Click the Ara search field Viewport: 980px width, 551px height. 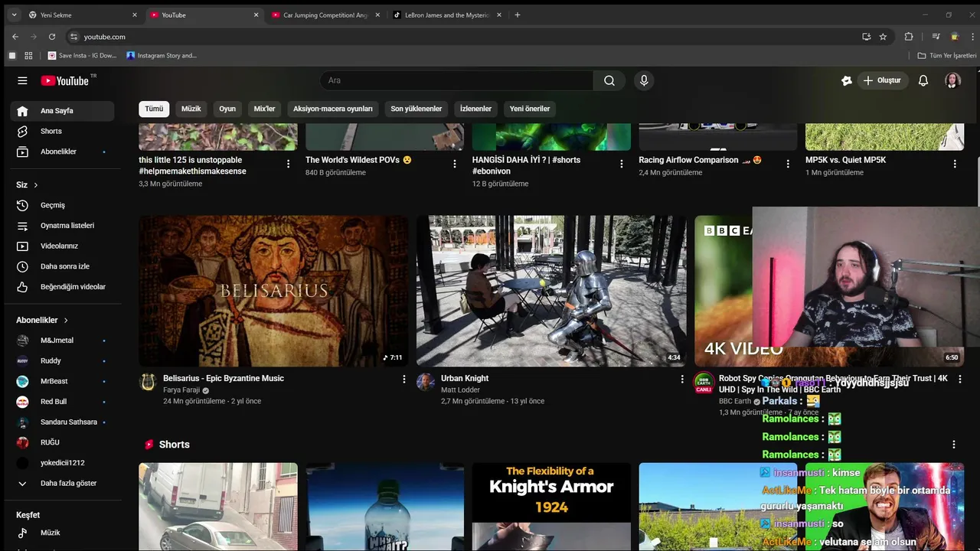pos(456,80)
